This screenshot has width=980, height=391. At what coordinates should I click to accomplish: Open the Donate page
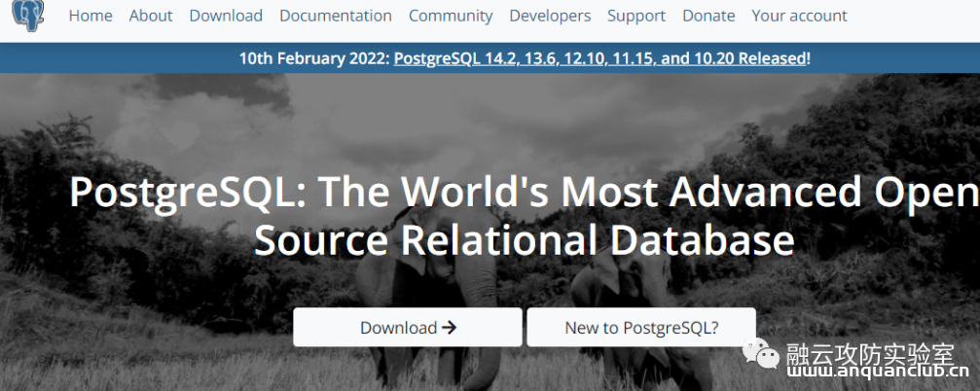point(708,16)
